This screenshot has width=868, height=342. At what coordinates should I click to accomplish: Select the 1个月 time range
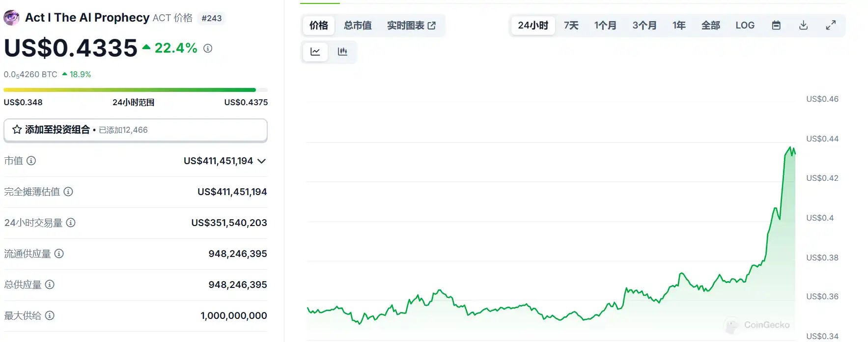pos(605,26)
